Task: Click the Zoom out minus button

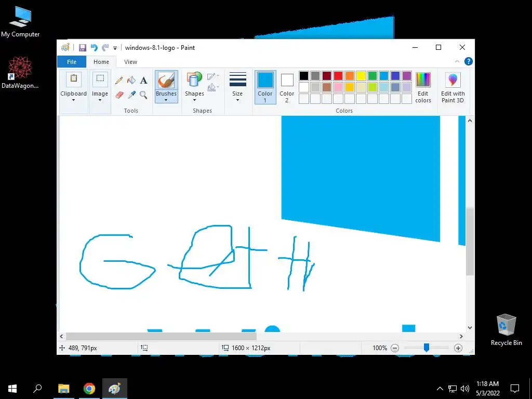Action: (395, 348)
